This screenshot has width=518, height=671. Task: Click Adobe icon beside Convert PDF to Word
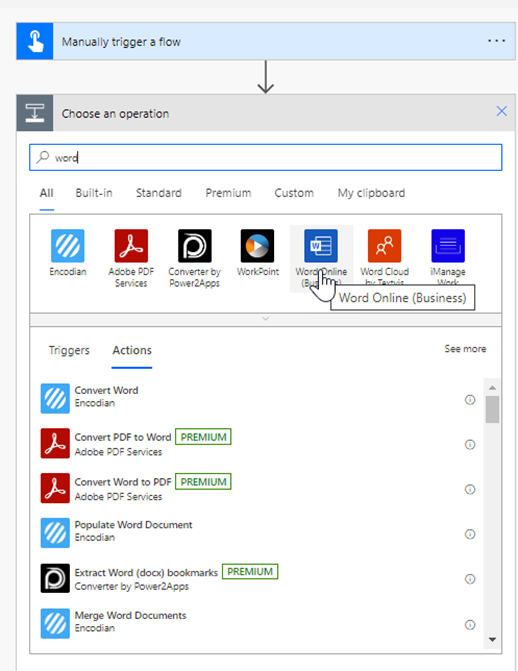[55, 443]
